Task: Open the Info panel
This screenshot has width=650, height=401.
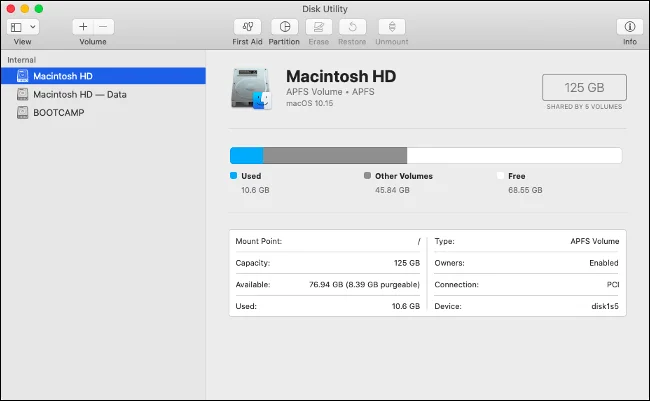Action: point(629,27)
